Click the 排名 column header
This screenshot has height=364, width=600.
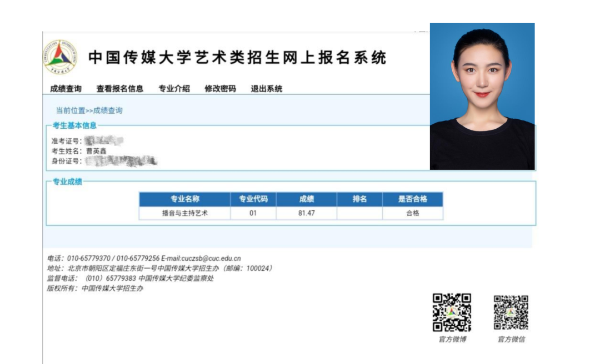[359, 199]
